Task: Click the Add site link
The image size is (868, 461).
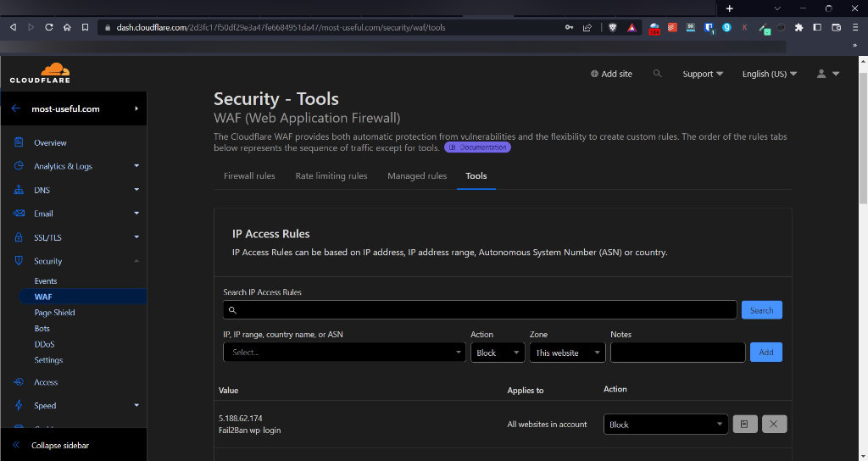Action: coord(611,74)
